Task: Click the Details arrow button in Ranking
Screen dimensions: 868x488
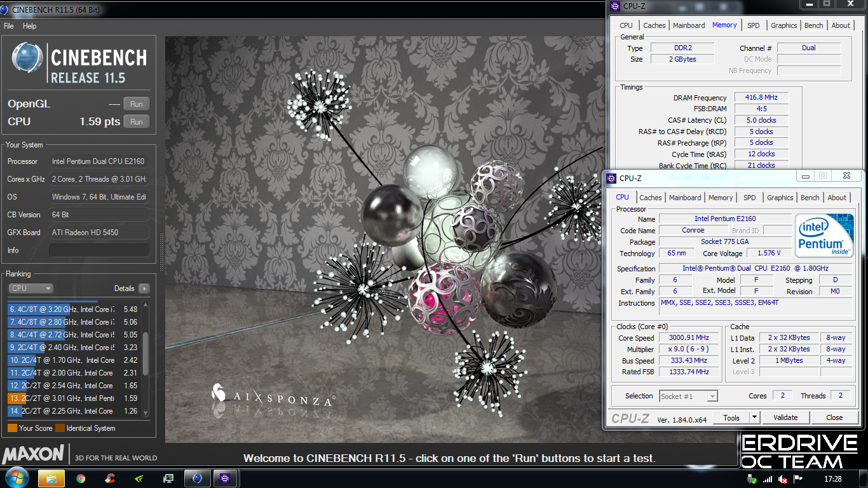Action: (x=144, y=288)
